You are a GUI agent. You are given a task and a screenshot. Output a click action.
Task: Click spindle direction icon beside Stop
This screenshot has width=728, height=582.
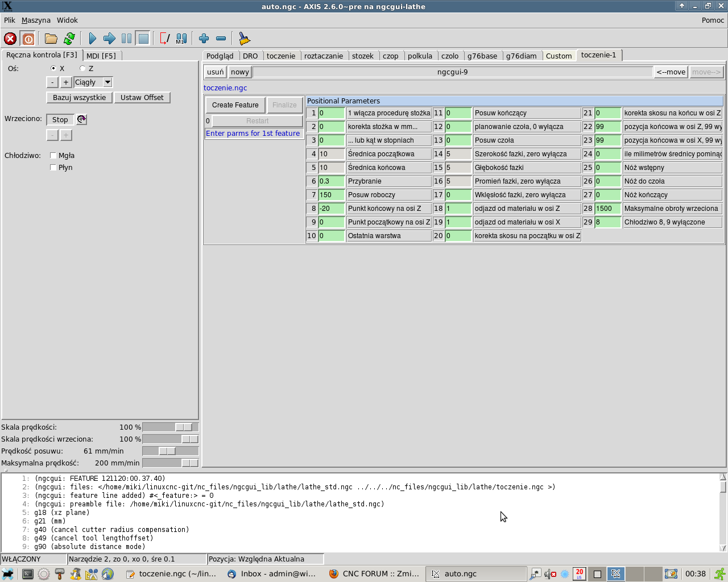tap(82, 119)
